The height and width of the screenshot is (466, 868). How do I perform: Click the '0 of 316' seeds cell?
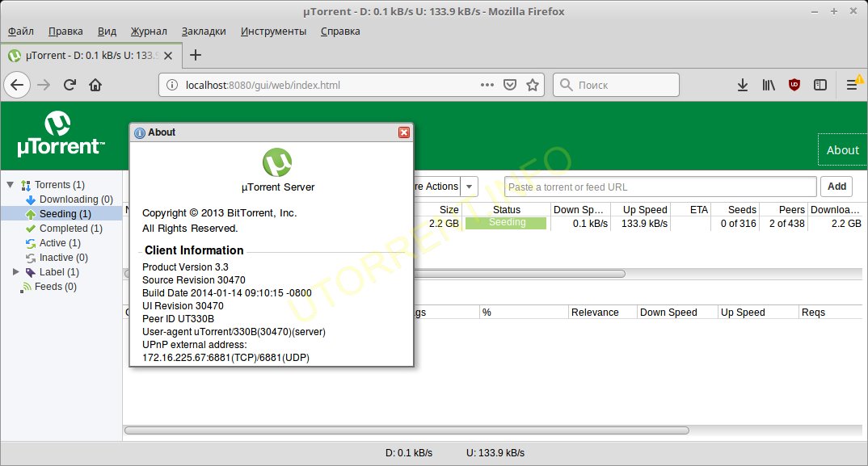pyautogui.click(x=739, y=224)
